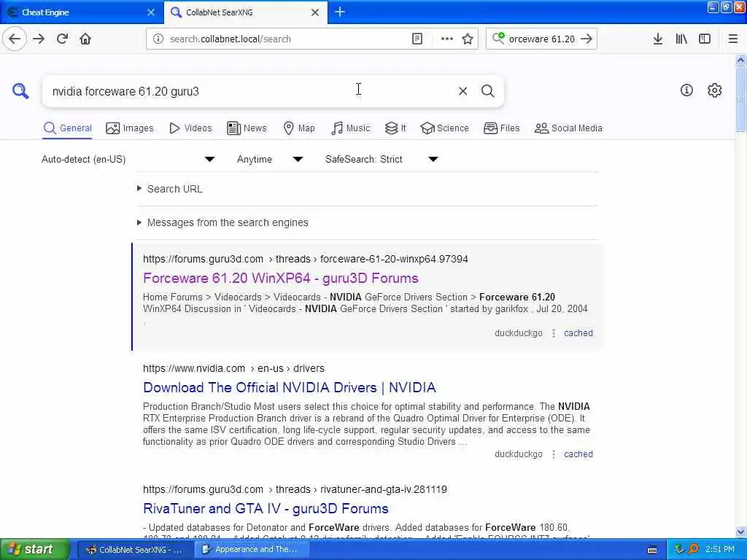This screenshot has height=560, width=747.
Task: Open SearXNG preferences gear icon
Action: [715, 90]
